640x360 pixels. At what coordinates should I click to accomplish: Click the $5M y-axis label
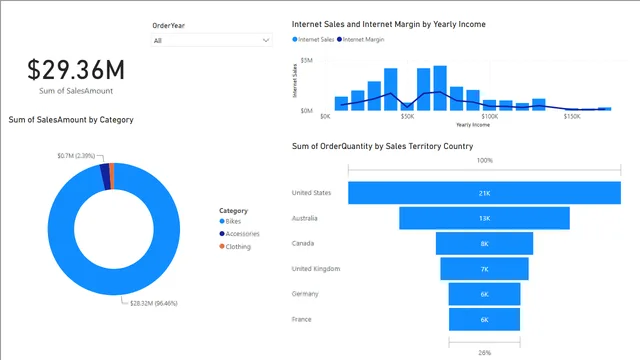coord(307,60)
